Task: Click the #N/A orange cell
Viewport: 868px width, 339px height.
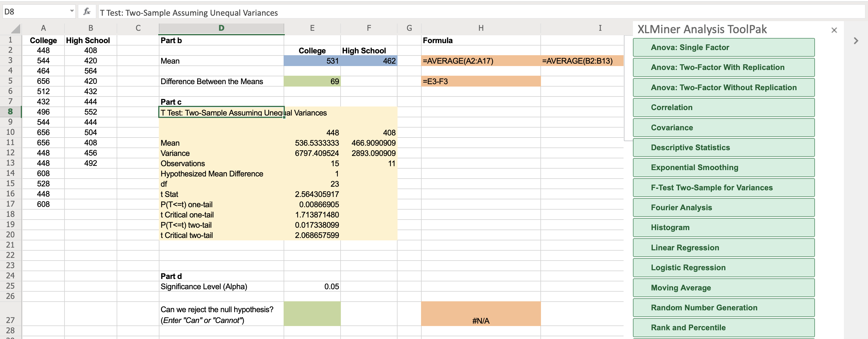Action: click(x=481, y=314)
